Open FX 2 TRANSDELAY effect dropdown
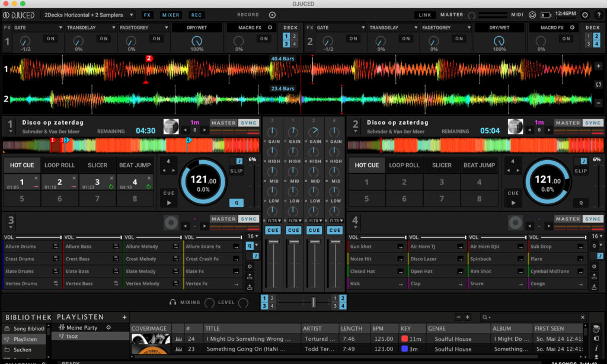The image size is (607, 364). click(x=394, y=27)
